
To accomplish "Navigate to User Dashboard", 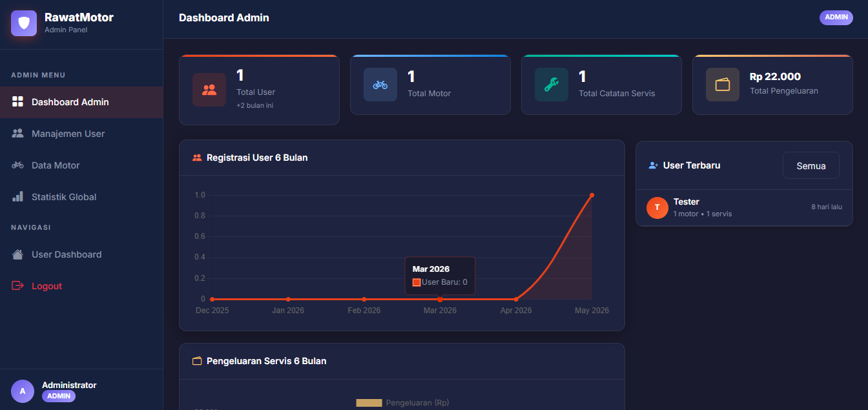I will pyautogui.click(x=81, y=254).
